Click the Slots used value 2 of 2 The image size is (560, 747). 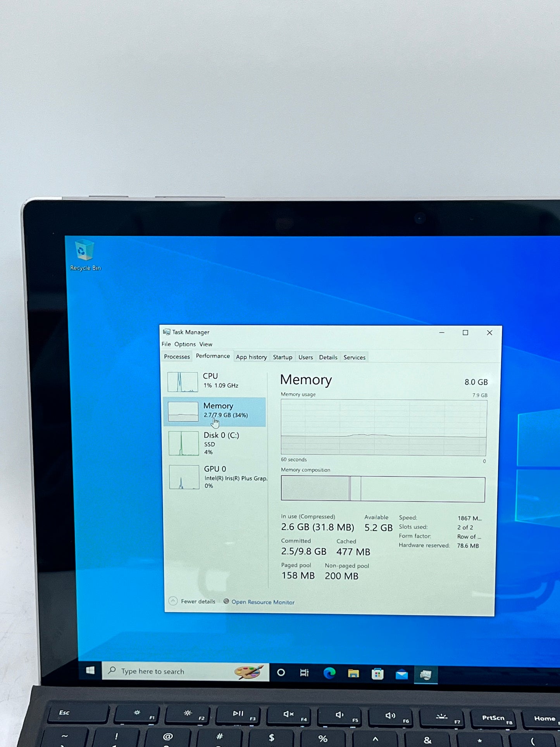465,527
